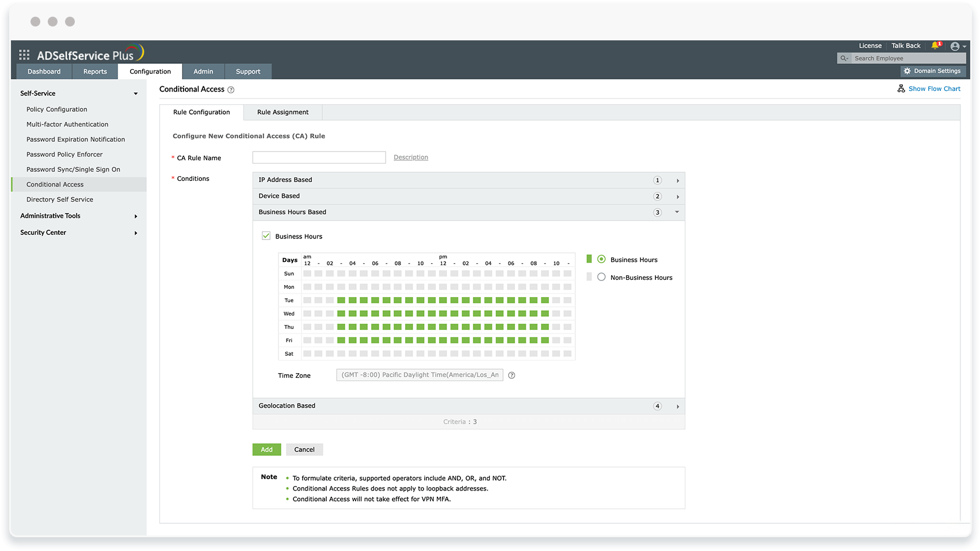Click the Time Zone field
Viewport: 980px width, 551px height.
(420, 375)
